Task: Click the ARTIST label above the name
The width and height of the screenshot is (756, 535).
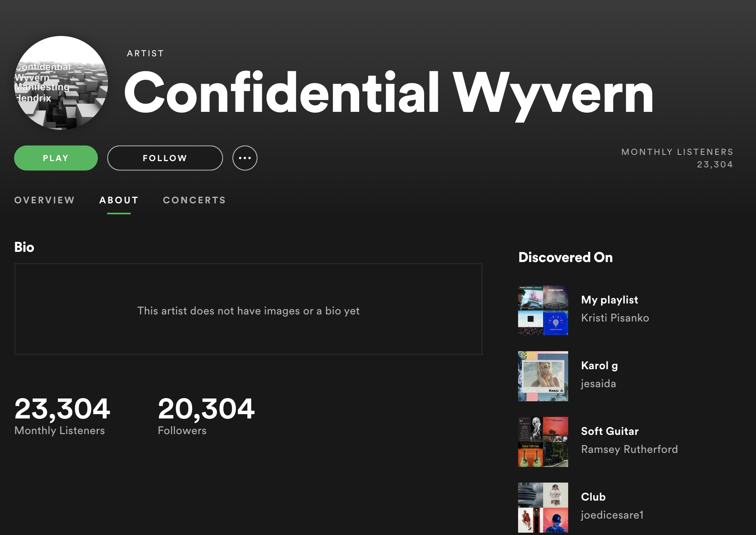Action: coord(145,53)
